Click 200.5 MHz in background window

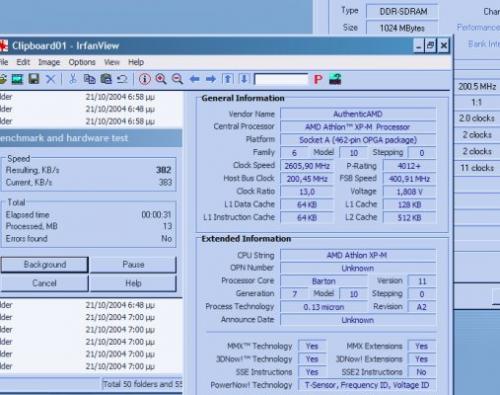point(477,87)
